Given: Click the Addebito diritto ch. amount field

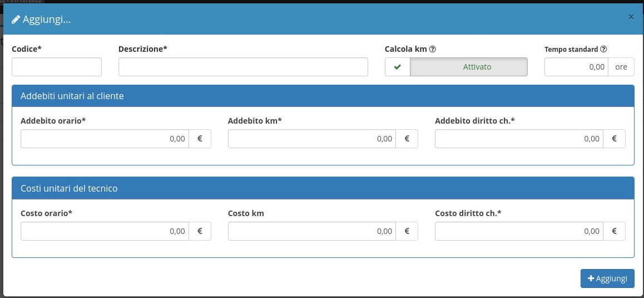Looking at the screenshot, I should click(519, 139).
